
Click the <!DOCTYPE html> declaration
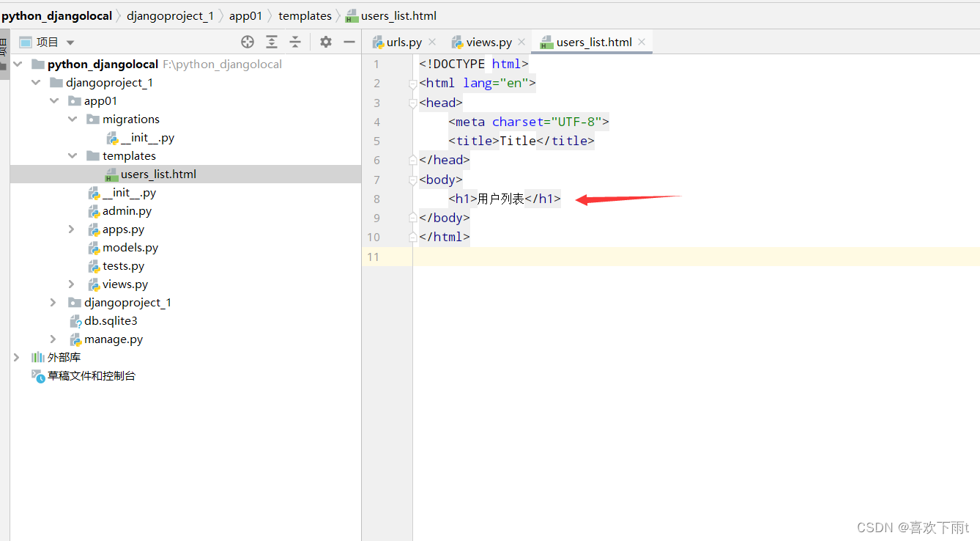474,64
